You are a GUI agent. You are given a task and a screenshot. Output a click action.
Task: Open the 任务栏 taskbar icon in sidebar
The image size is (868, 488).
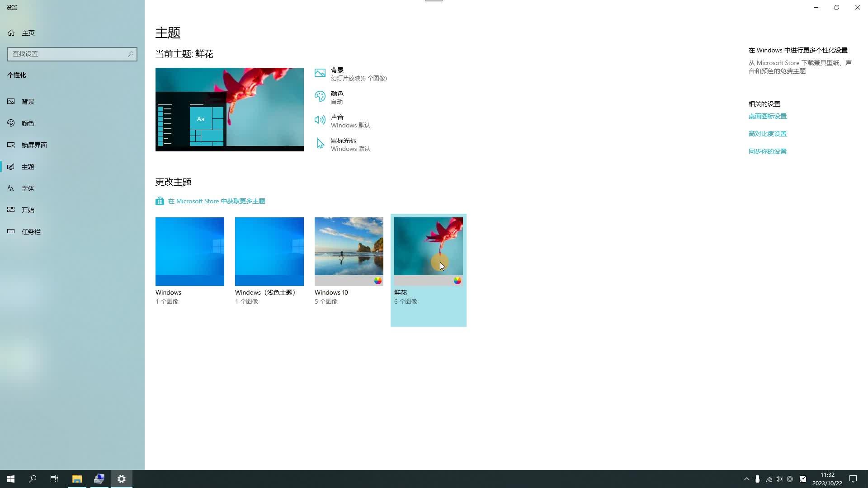point(11,231)
